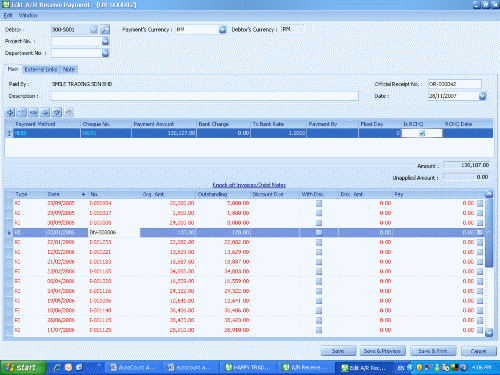Click invoice grid scroll down arrow
The image size is (500, 375).
pyautogui.click(x=489, y=332)
